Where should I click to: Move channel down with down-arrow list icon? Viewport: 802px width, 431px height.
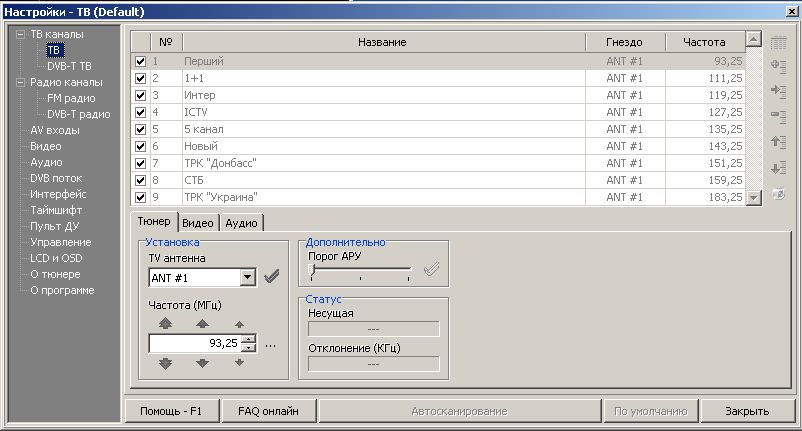(x=778, y=167)
